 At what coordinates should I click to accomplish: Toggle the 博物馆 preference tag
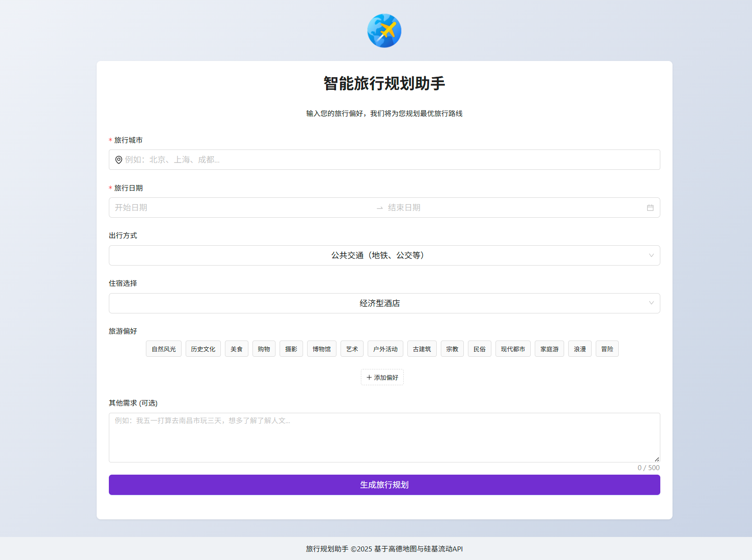pyautogui.click(x=321, y=349)
